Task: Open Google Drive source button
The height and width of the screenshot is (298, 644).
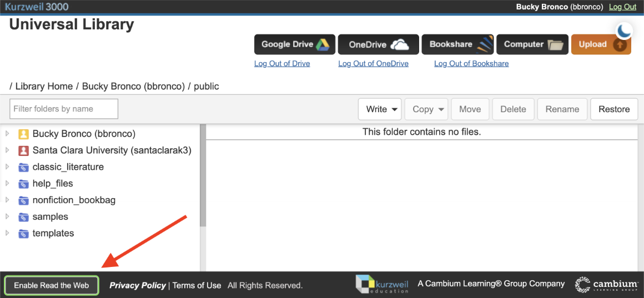Action: [x=295, y=44]
